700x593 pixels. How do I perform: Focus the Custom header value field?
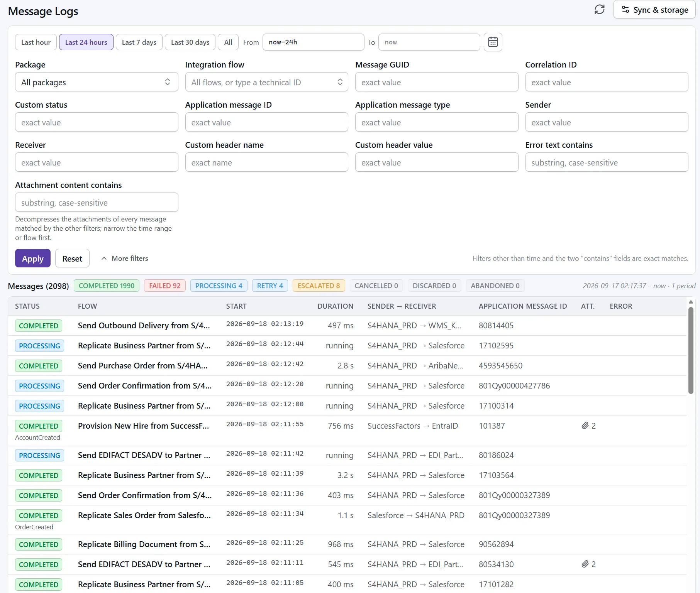pyautogui.click(x=436, y=162)
